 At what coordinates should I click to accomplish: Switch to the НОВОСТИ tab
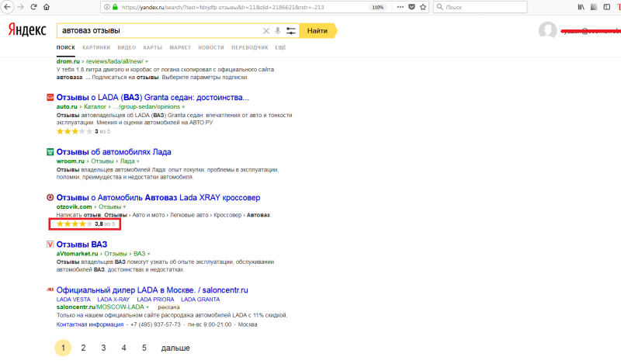(x=211, y=47)
